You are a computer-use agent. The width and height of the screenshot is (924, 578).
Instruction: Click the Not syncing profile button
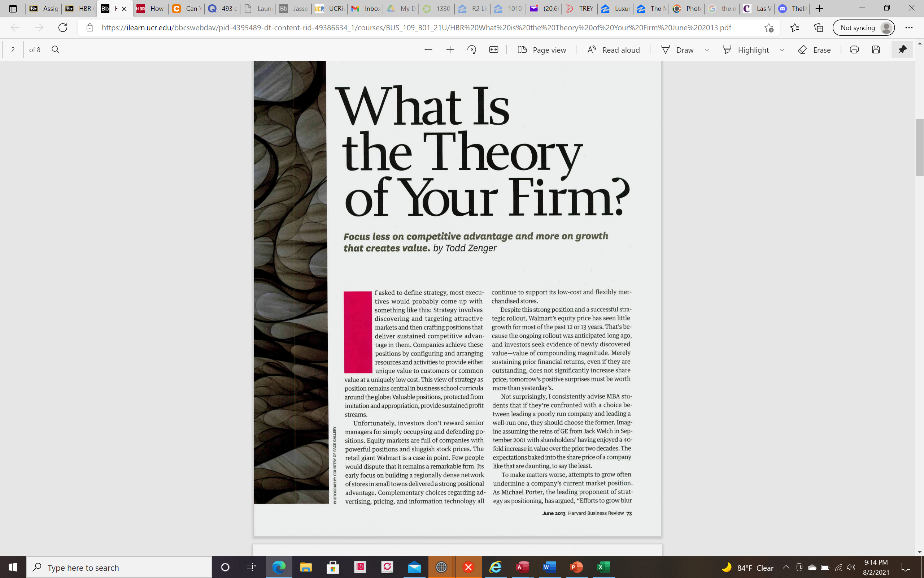click(864, 27)
